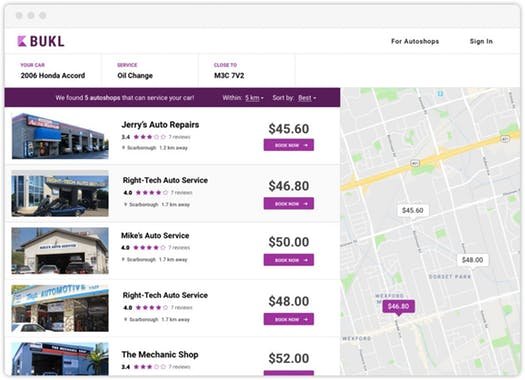Select the $48.00 price marker on map

tap(472, 260)
